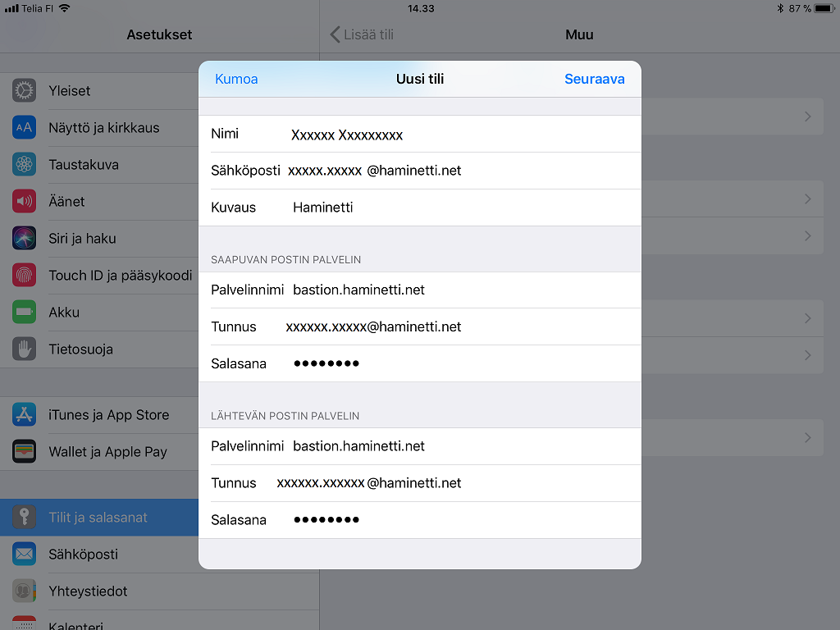Tap the SAAPUVAN POSTIN PALVELIN header

(x=286, y=260)
